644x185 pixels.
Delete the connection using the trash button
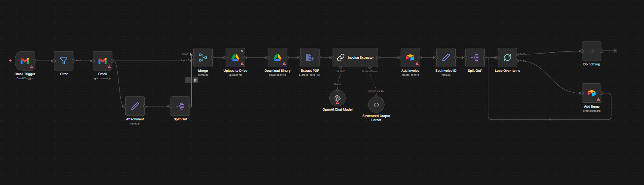tap(195, 80)
